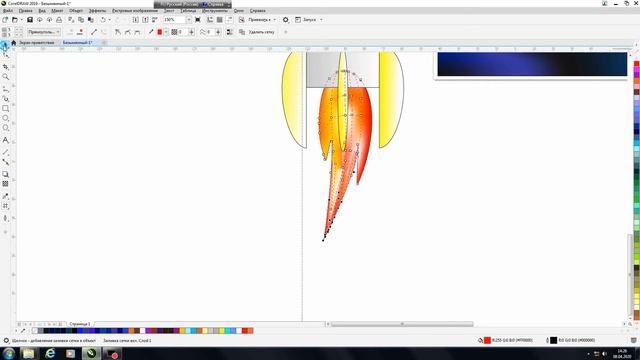Pick the red swatch in document palette
Image resolution: width=640 pixels, height=360 pixels.
point(244,331)
